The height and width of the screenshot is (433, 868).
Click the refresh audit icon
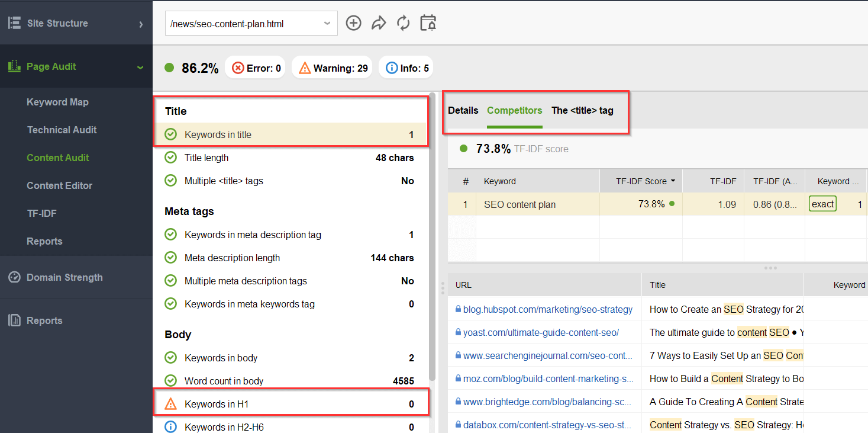coord(403,23)
